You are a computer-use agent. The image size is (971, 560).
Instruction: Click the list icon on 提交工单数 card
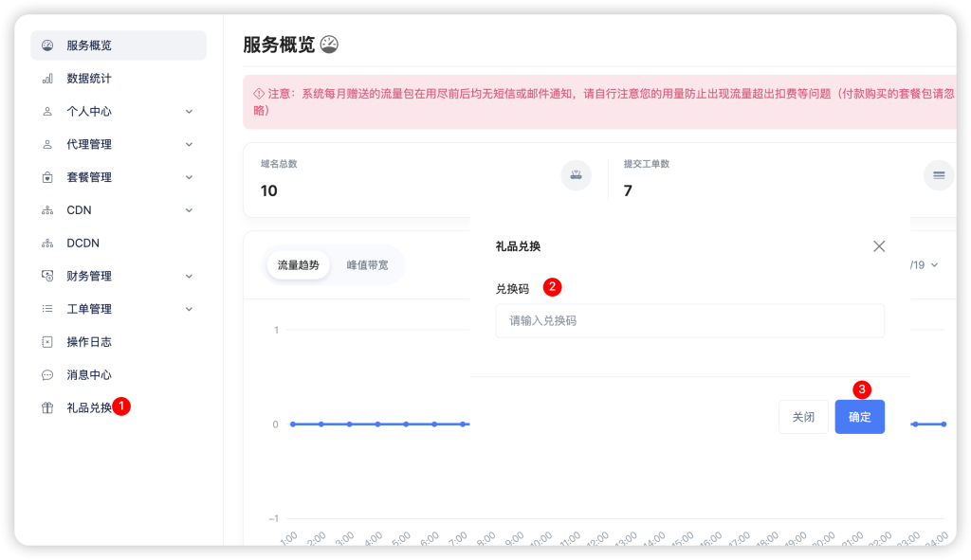(x=938, y=174)
